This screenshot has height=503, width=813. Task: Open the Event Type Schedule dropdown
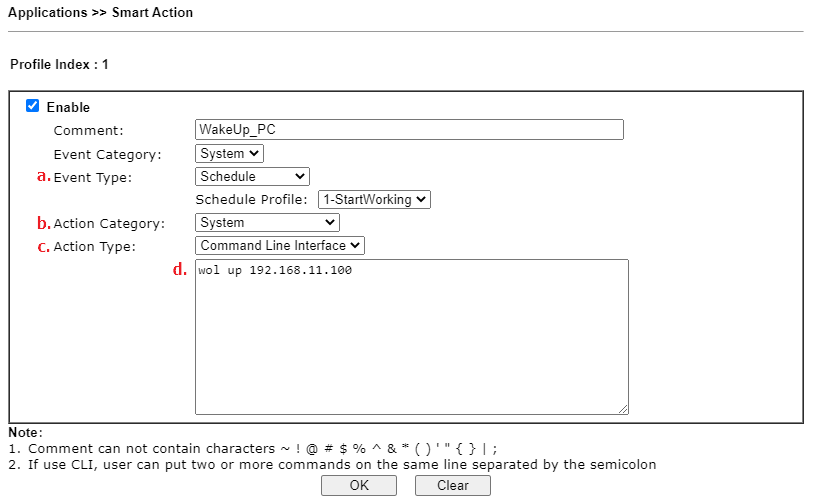[x=252, y=176]
